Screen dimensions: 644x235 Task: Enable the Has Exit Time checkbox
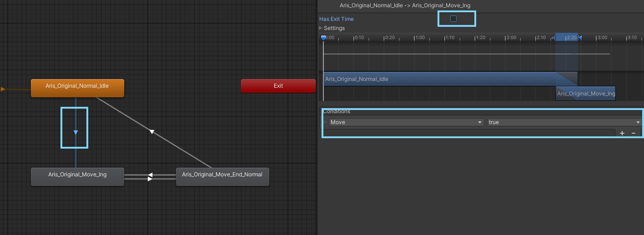453,19
